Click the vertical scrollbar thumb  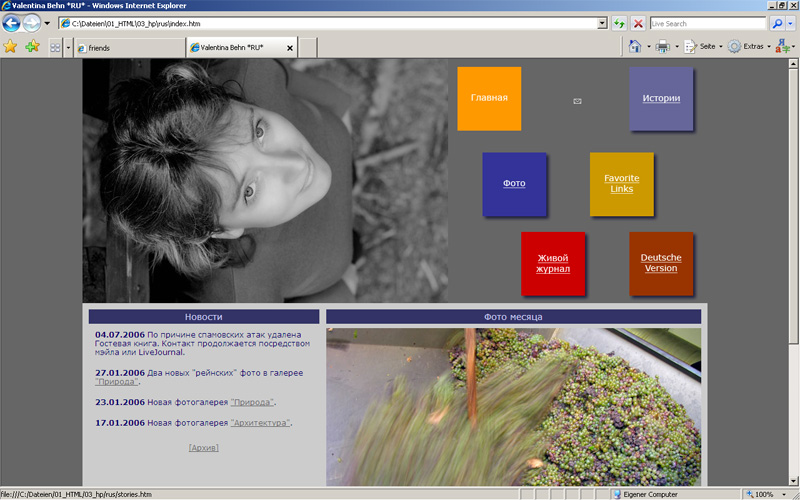tap(793, 207)
